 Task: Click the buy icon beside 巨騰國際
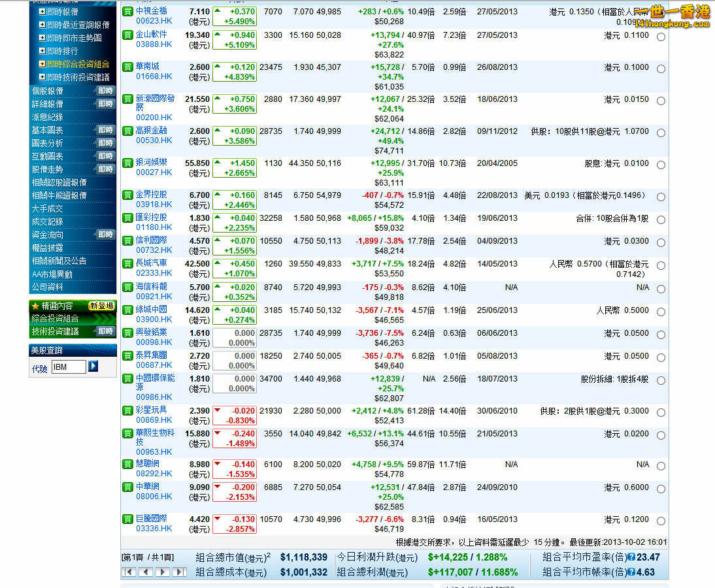[x=127, y=519]
